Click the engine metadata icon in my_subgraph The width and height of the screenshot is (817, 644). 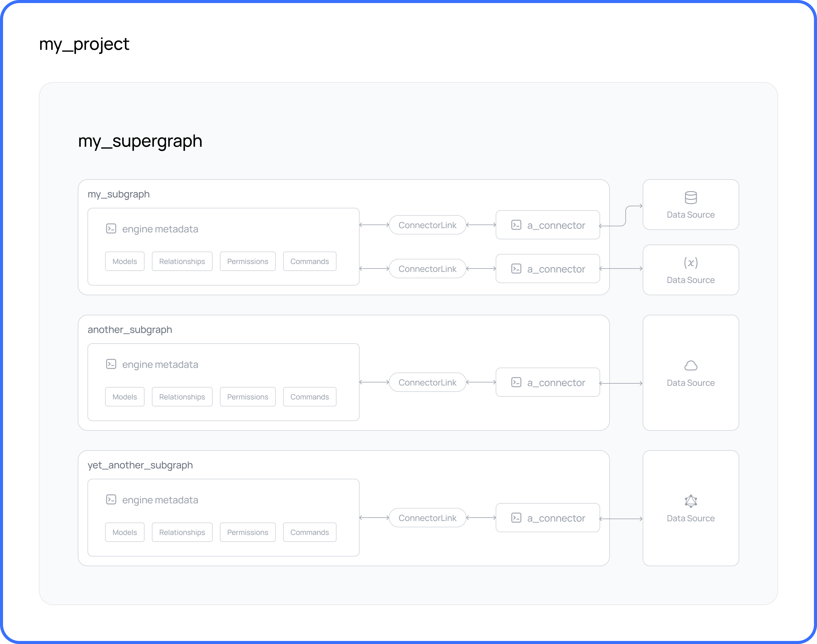coord(111,229)
